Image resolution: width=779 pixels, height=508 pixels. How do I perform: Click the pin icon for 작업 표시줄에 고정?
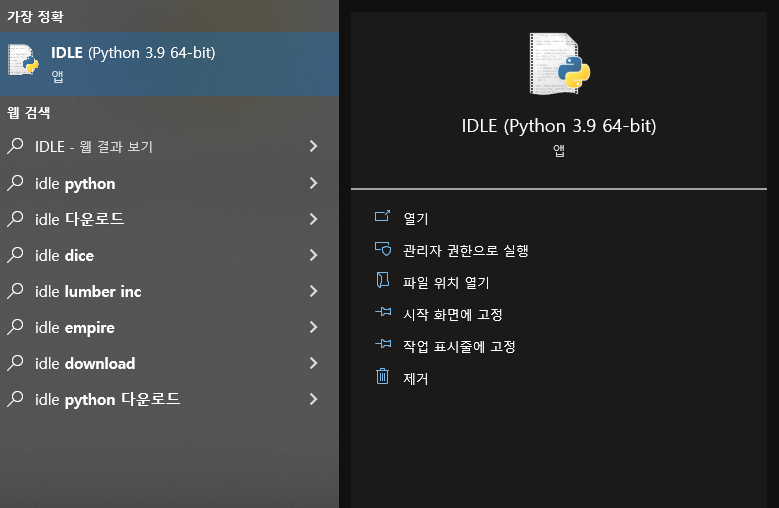coord(383,344)
